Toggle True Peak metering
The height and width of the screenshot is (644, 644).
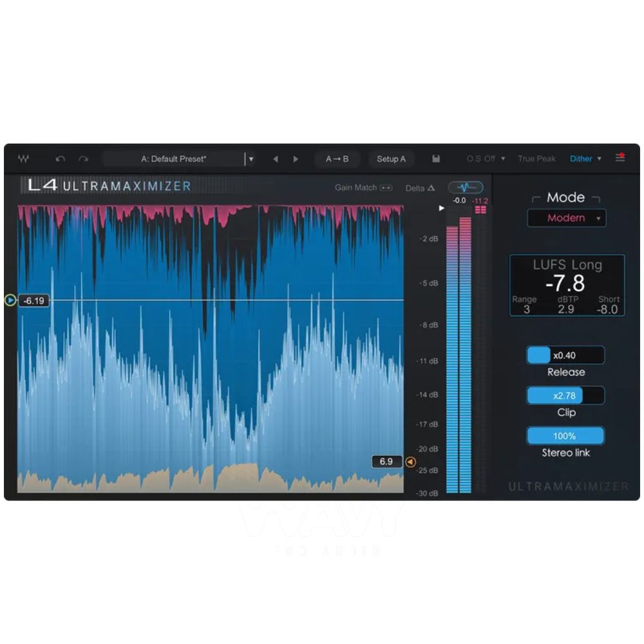click(x=536, y=158)
